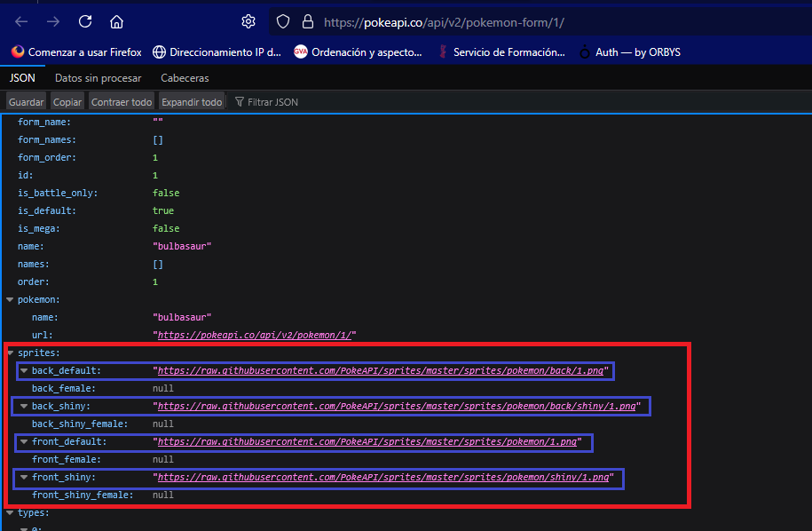812x531 pixels.
Task: Click the back_female key label
Action: [x=64, y=389]
